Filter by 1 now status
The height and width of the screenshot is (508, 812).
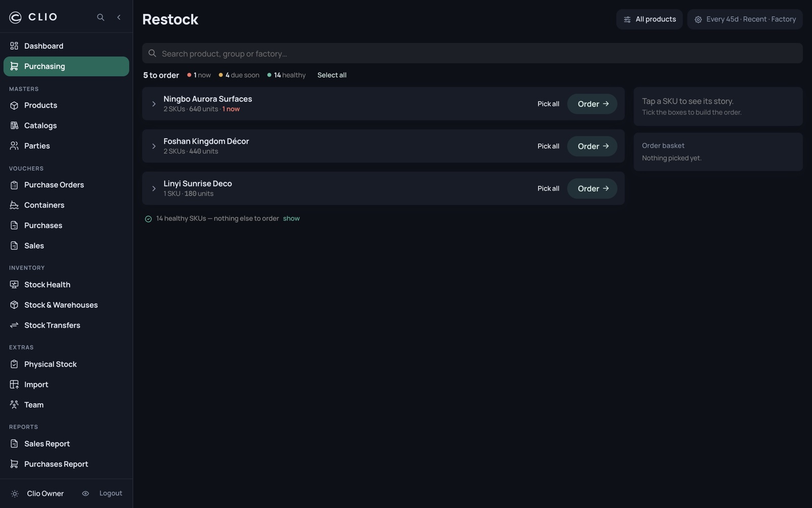coord(199,75)
